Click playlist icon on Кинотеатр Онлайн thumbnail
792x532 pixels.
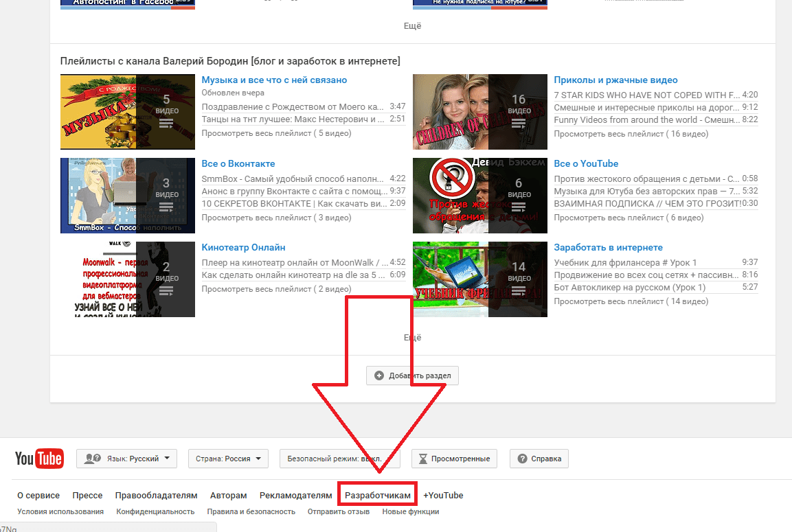pos(166,291)
